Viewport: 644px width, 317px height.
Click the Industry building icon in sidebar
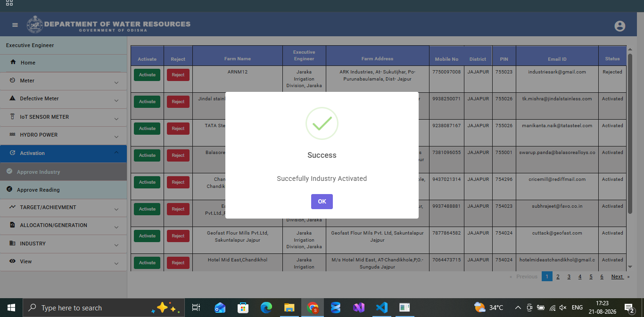point(12,244)
